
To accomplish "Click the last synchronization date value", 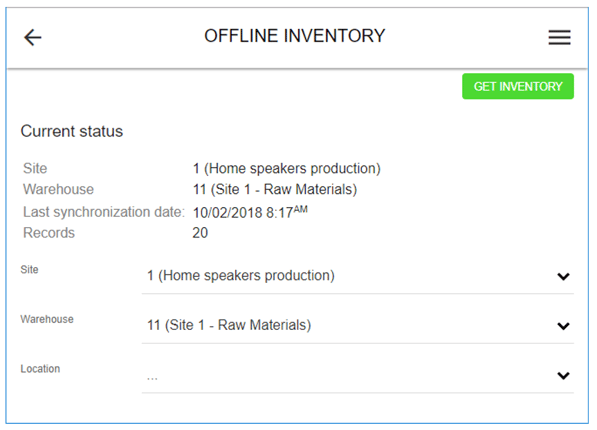I will 250,212.
